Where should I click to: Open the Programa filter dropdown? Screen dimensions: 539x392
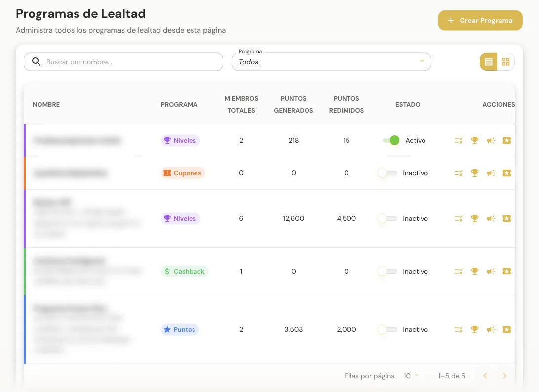(332, 62)
